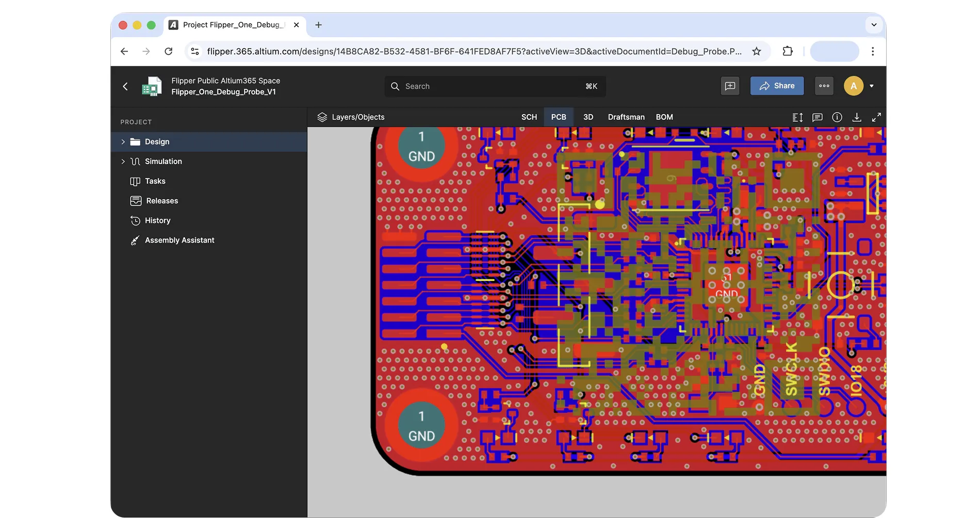
Task: Go back in browser history
Action: tap(124, 51)
